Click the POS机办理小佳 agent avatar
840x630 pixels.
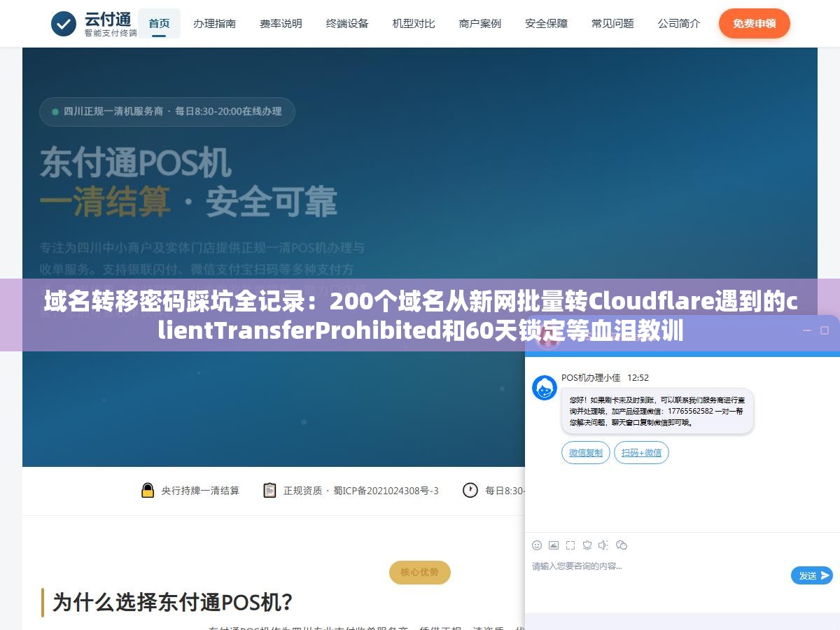click(x=545, y=388)
